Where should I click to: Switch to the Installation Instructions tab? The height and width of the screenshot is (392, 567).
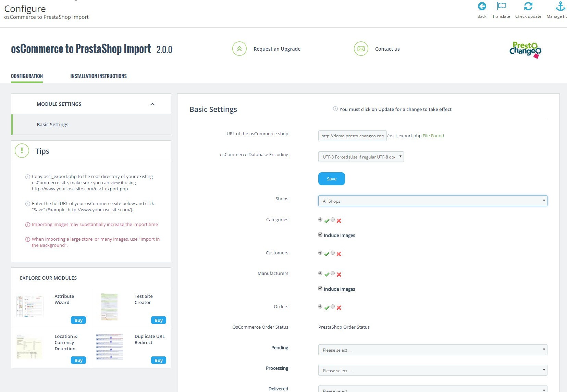pyautogui.click(x=98, y=76)
